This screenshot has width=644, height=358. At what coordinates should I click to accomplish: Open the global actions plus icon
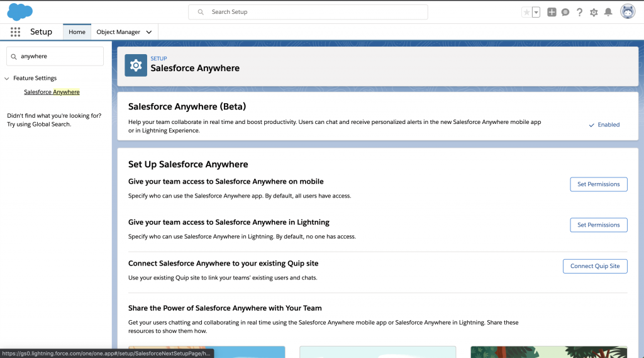(x=552, y=13)
